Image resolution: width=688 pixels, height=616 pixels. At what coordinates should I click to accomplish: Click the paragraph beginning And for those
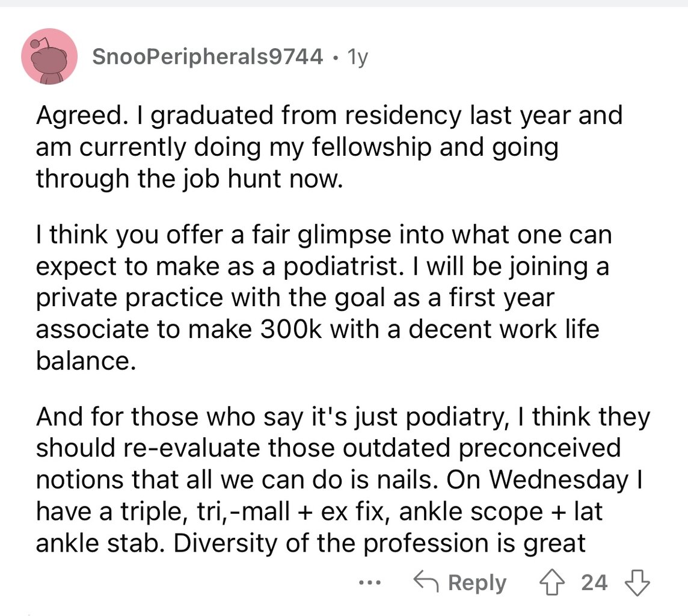point(343,480)
